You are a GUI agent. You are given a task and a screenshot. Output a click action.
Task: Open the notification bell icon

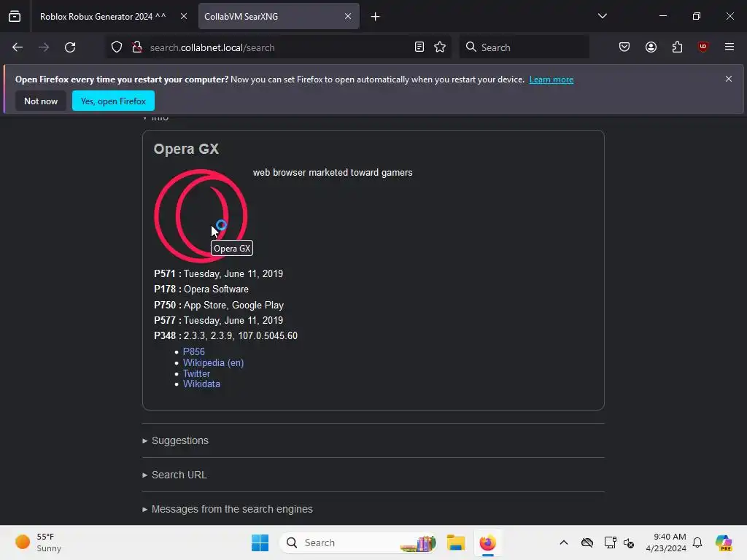point(697,542)
